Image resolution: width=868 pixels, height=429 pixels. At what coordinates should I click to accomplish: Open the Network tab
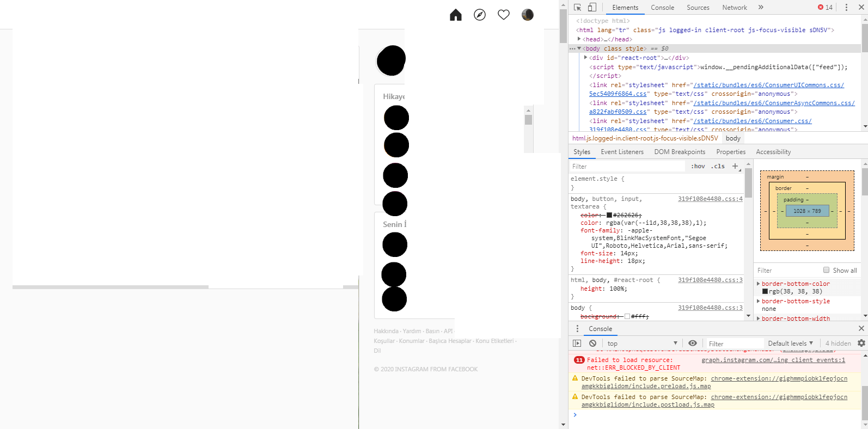pos(735,7)
